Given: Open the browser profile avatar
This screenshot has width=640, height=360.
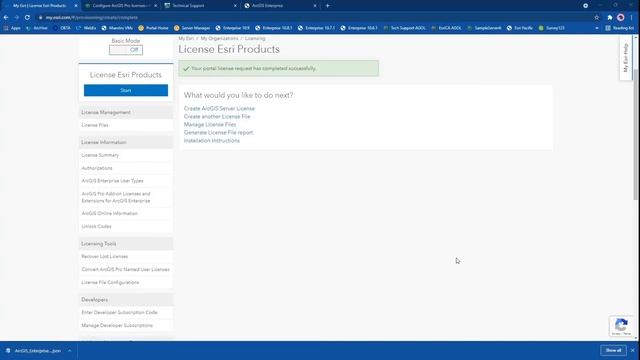Looking at the screenshot, I should coord(620,18).
